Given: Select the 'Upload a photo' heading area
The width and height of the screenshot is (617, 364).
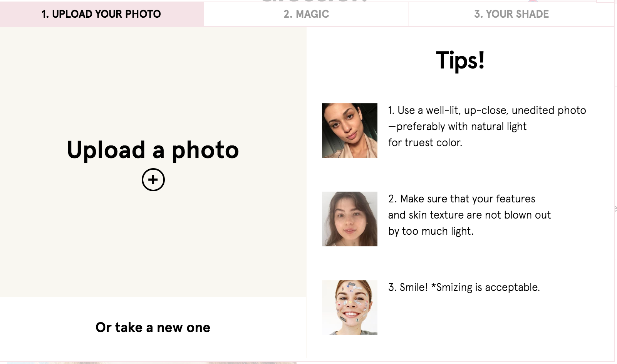Looking at the screenshot, I should [x=153, y=150].
